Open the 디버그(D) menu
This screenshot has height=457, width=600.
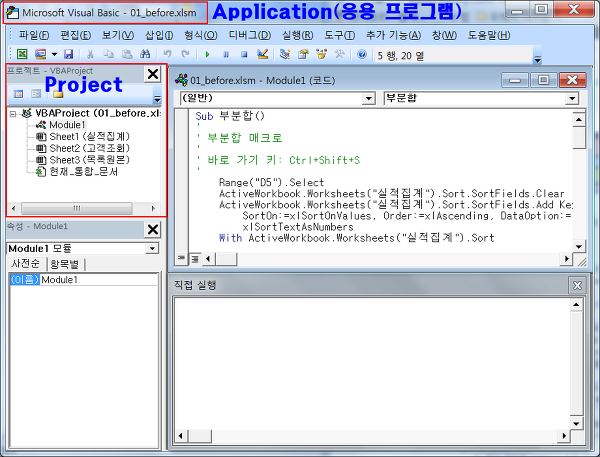250,35
